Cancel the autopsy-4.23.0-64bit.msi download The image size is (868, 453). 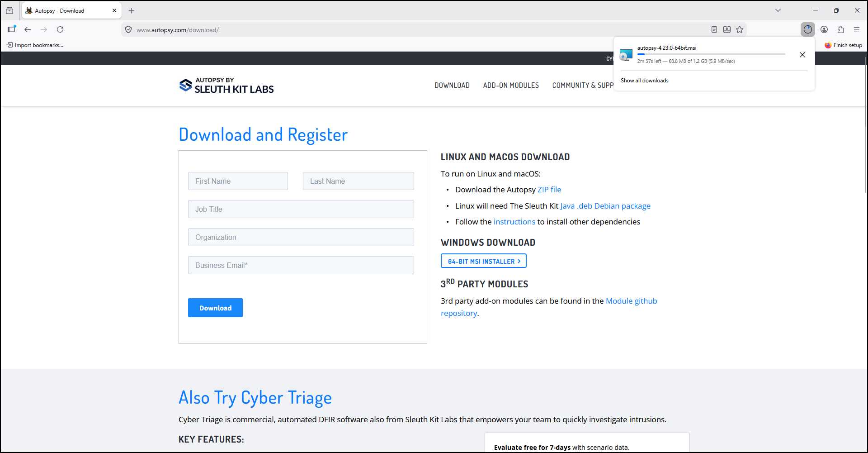(x=802, y=55)
